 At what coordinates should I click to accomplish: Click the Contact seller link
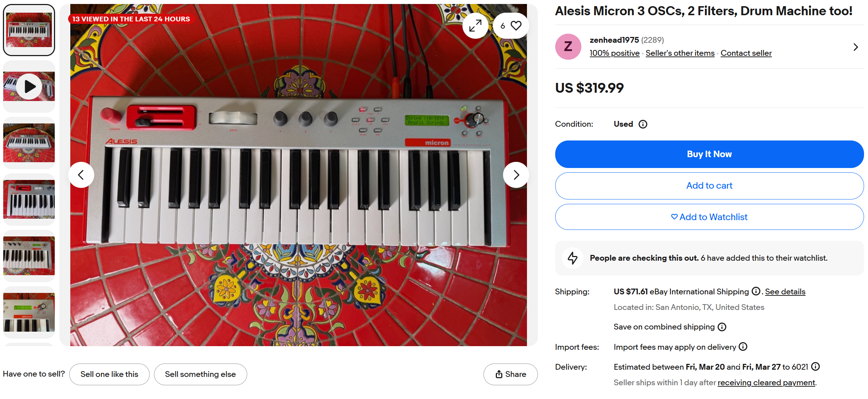tap(746, 53)
